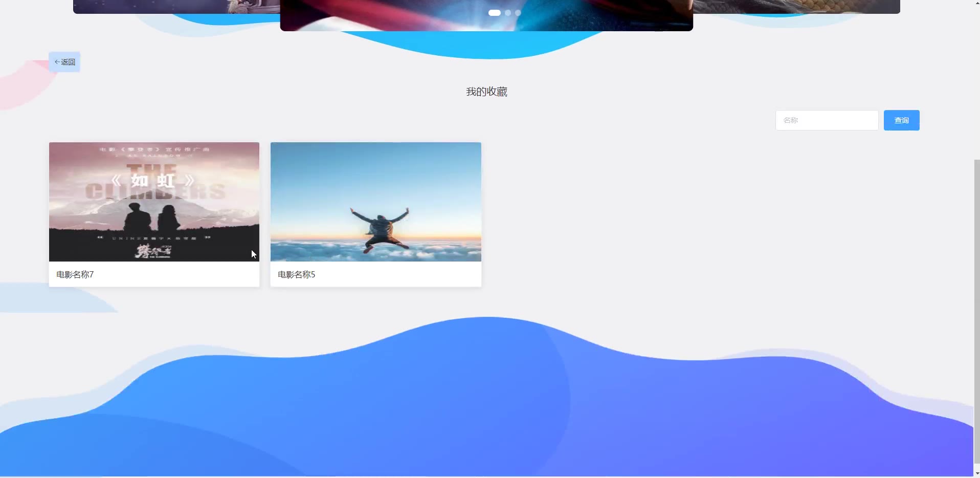Click the scrollbar down arrow
Viewport: 980px width, 478px height.
(976, 473)
